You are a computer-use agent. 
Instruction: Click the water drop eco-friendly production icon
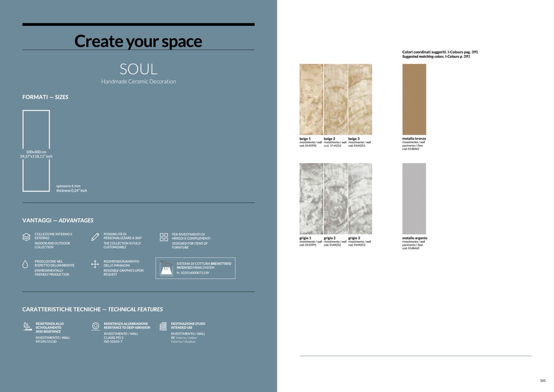[x=25, y=264]
